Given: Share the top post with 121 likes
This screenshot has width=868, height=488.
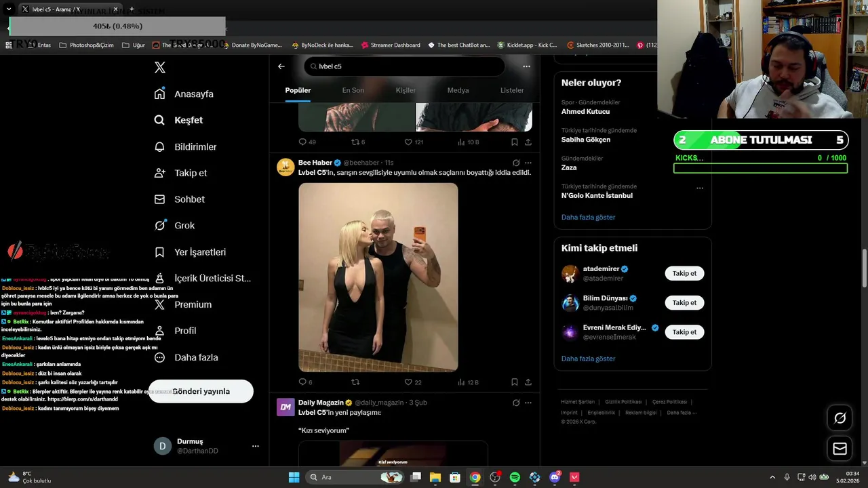Looking at the screenshot, I should 528,142.
